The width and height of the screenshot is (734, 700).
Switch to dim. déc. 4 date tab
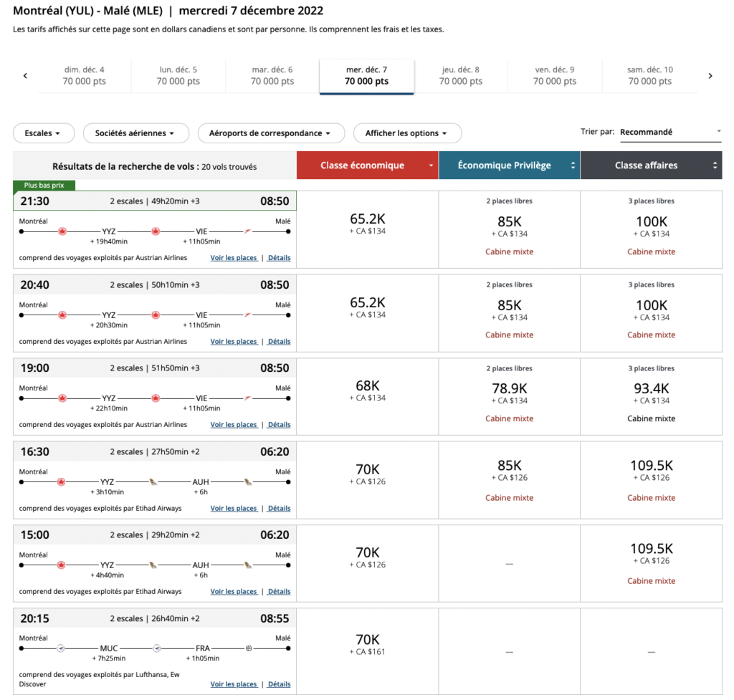pos(84,76)
